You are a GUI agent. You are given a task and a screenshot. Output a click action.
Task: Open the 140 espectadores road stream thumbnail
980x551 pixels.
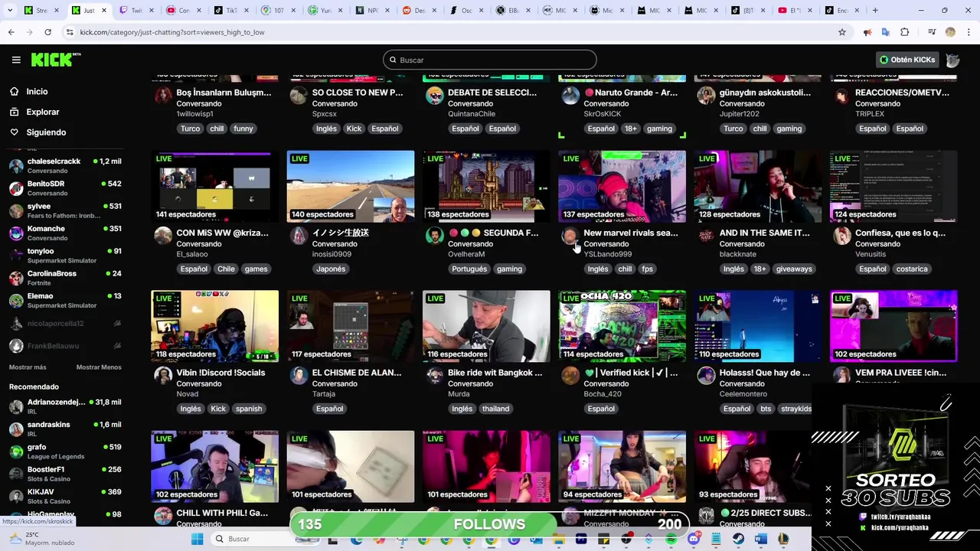pos(351,186)
